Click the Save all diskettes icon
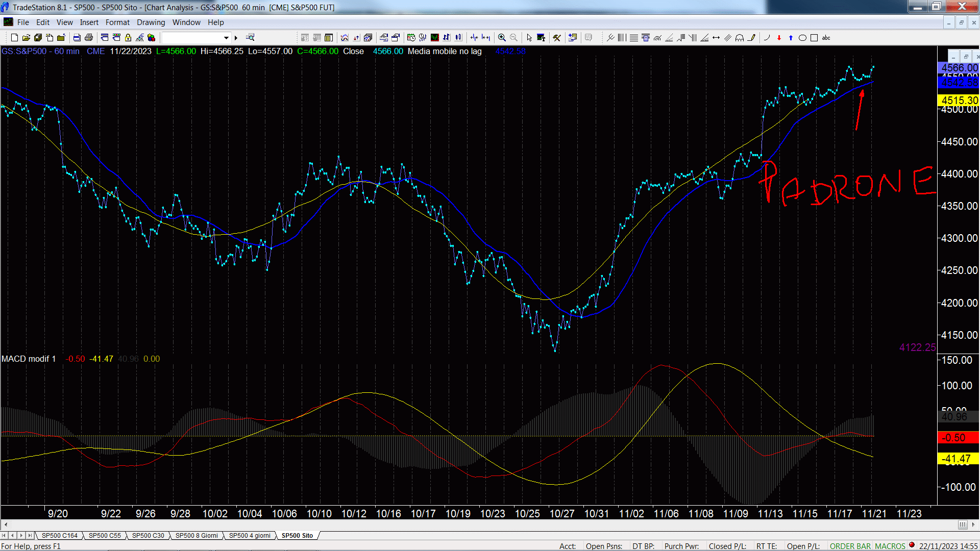 coord(38,37)
